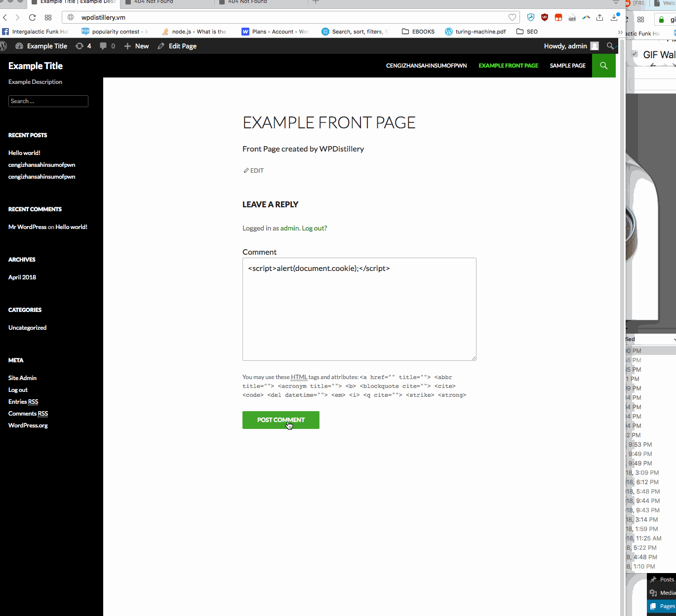Click the orange extension icon in toolbar
676x616 pixels.
(x=558, y=17)
